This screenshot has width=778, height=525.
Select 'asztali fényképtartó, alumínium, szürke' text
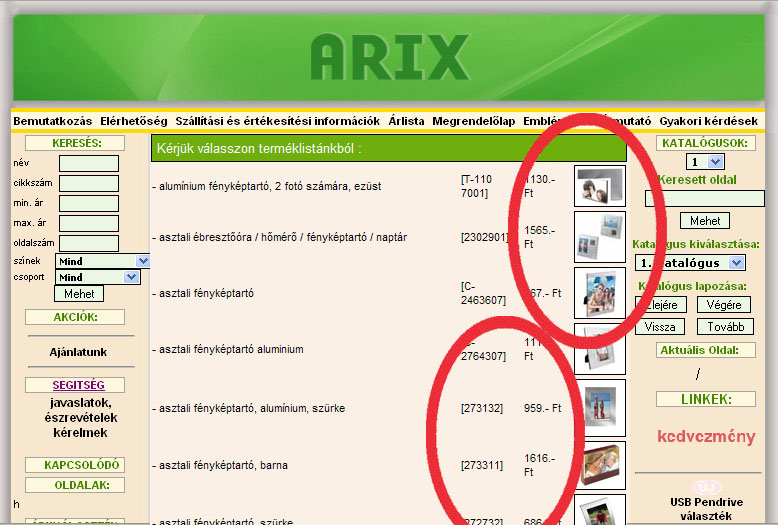tap(249, 408)
